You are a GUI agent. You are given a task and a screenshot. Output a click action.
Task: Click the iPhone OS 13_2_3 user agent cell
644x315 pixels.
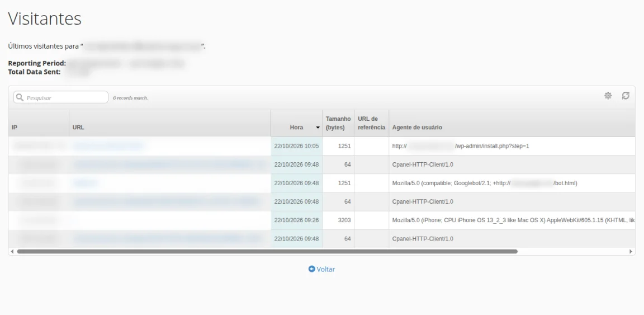(512, 220)
